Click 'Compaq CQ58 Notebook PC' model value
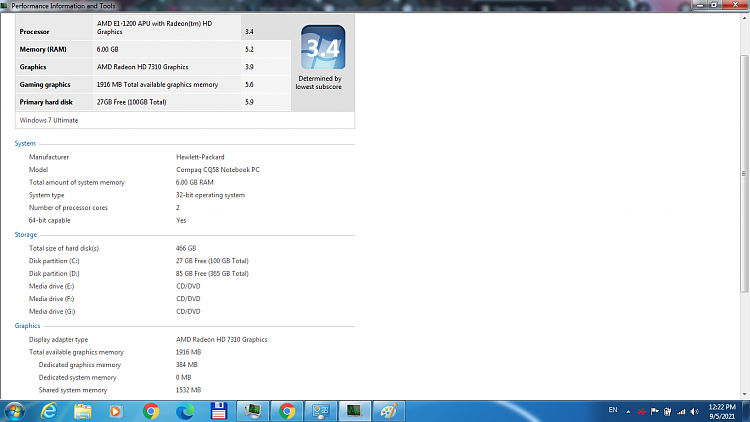The width and height of the screenshot is (750, 422). point(218,169)
